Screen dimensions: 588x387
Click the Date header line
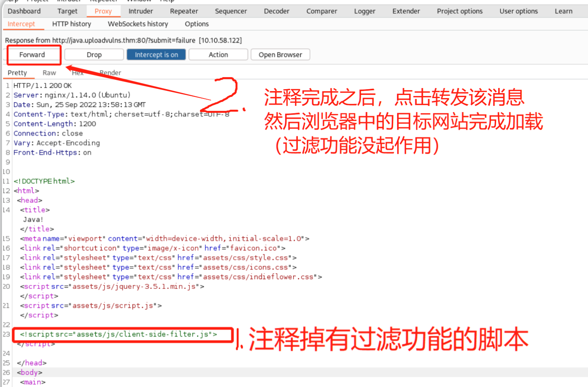(80, 104)
